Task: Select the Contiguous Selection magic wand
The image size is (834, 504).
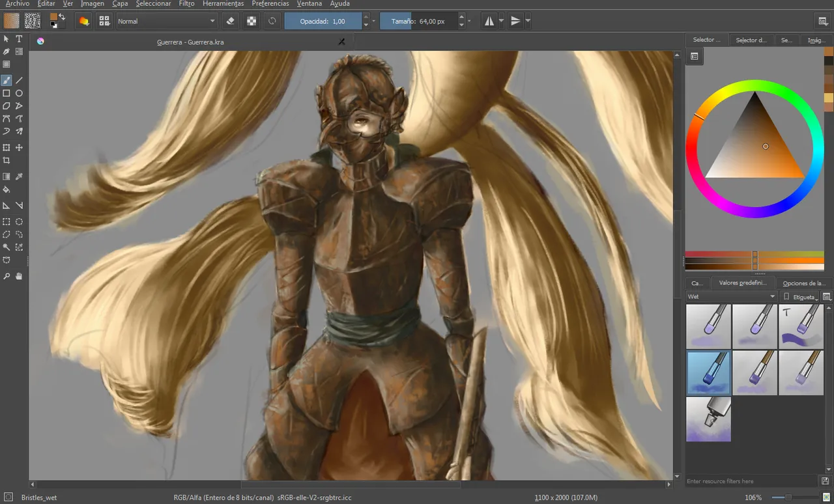Action: tap(7, 247)
